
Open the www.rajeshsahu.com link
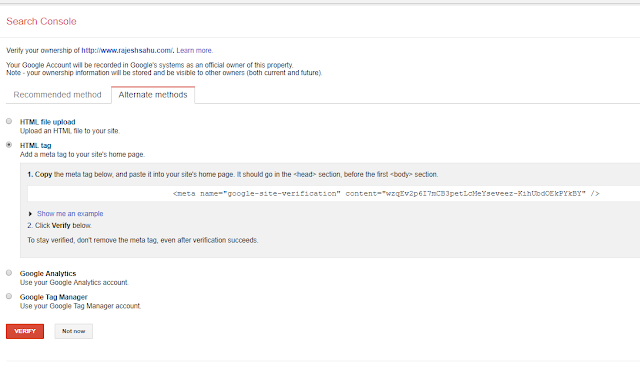pos(127,51)
